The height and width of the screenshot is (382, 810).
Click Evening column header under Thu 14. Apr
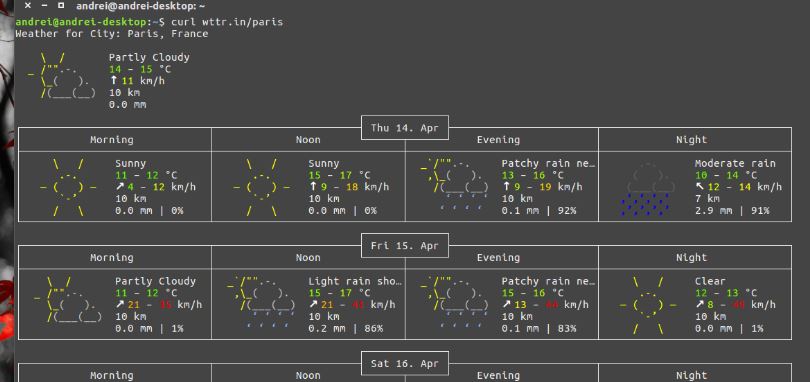click(x=499, y=140)
